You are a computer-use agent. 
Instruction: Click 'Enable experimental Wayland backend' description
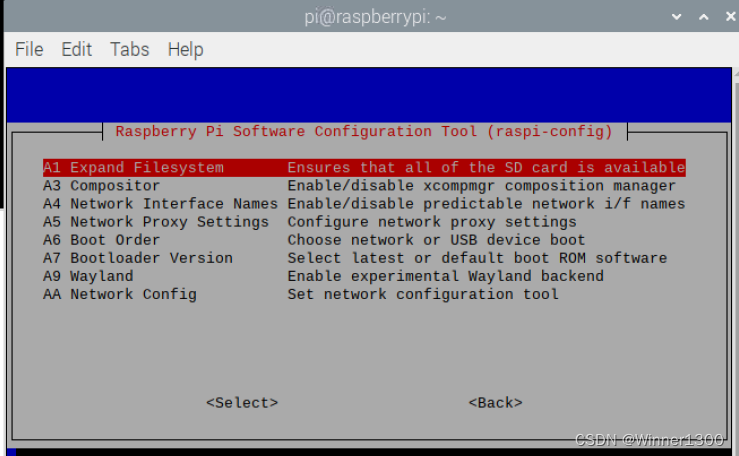click(x=445, y=276)
